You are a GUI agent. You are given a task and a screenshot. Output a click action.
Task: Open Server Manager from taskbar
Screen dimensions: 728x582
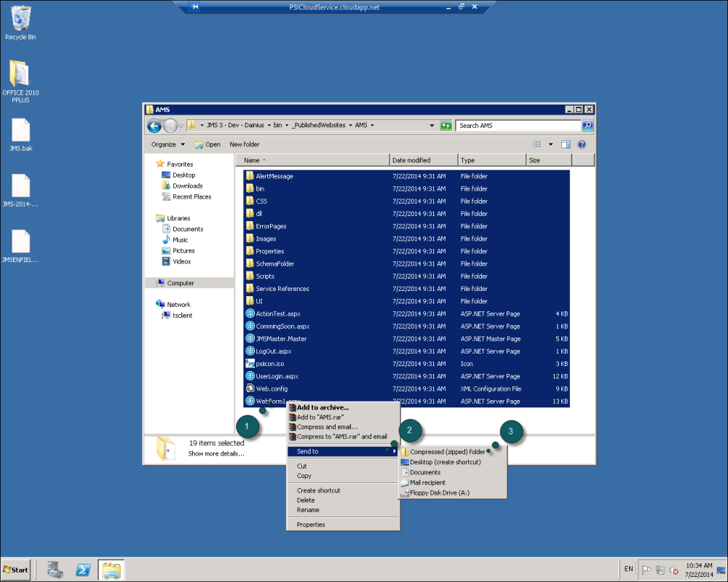point(55,570)
